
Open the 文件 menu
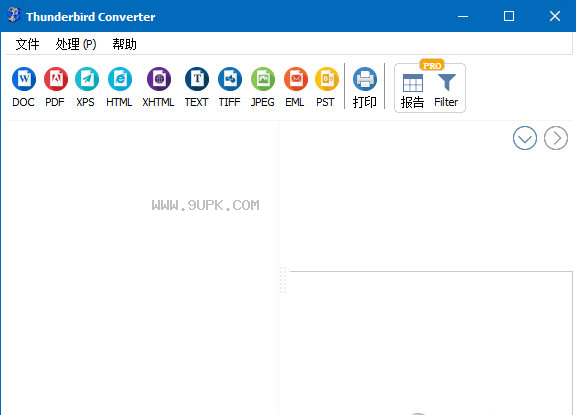pyautogui.click(x=27, y=44)
